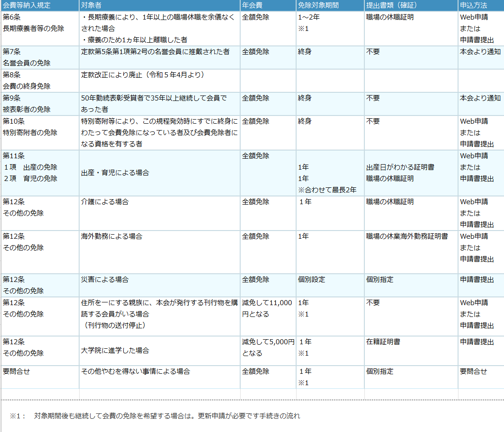504x432 pixels.
Task: Click Web申請 in the 海外勤務 row
Action: point(474,236)
